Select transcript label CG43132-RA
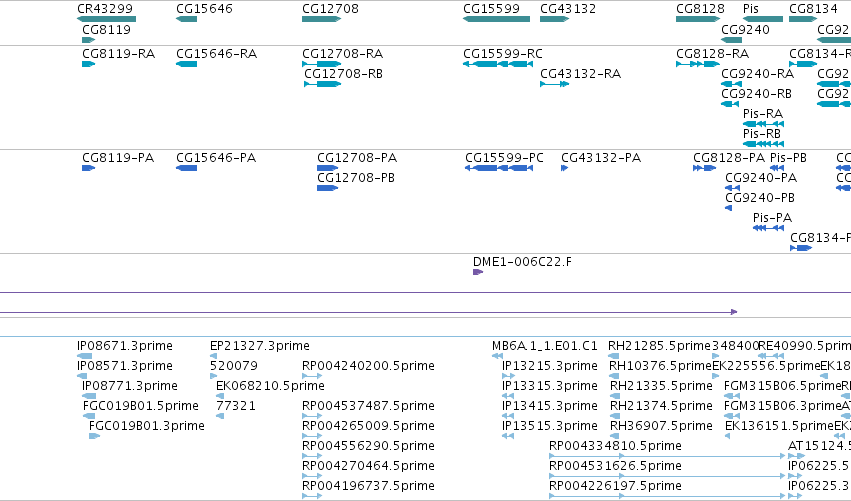The image size is (851, 501). 580,74
